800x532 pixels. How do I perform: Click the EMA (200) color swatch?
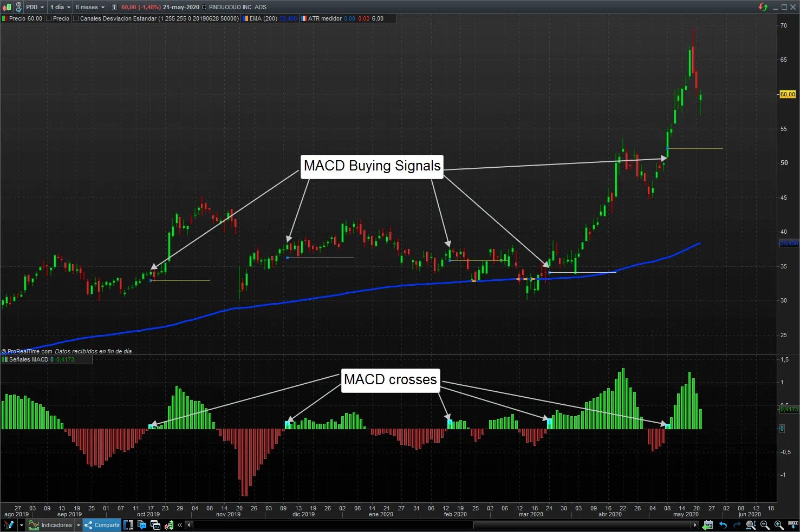click(x=245, y=18)
